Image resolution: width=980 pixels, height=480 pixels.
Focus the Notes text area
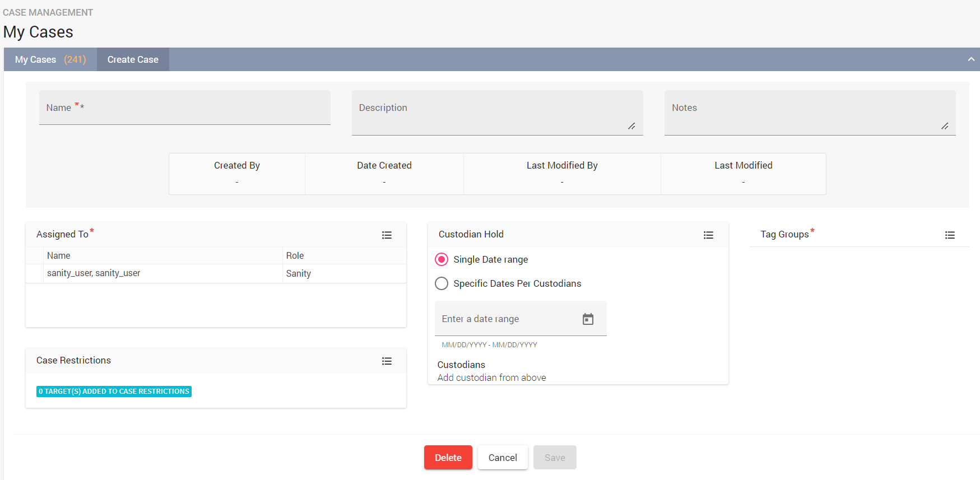[810, 113]
